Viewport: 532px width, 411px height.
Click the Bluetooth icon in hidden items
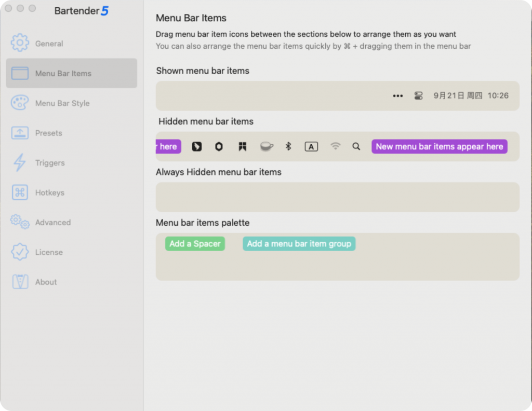(x=288, y=146)
